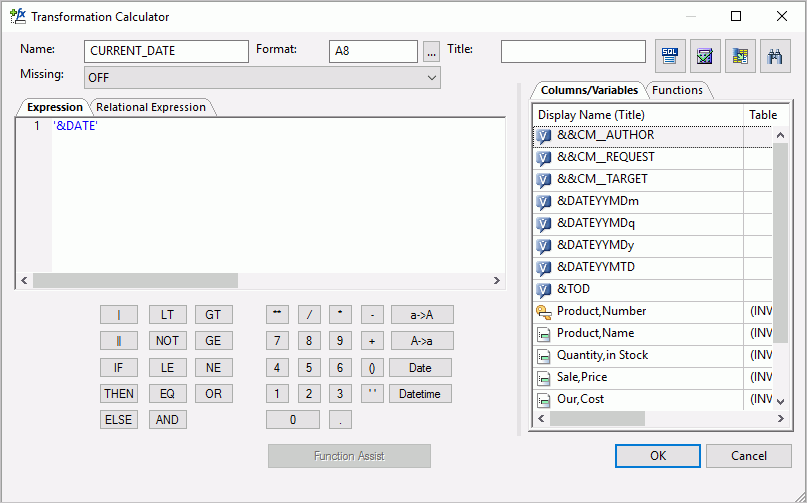Open the Columns/Variables tab
Screen dimensions: 807x503
(x=589, y=90)
